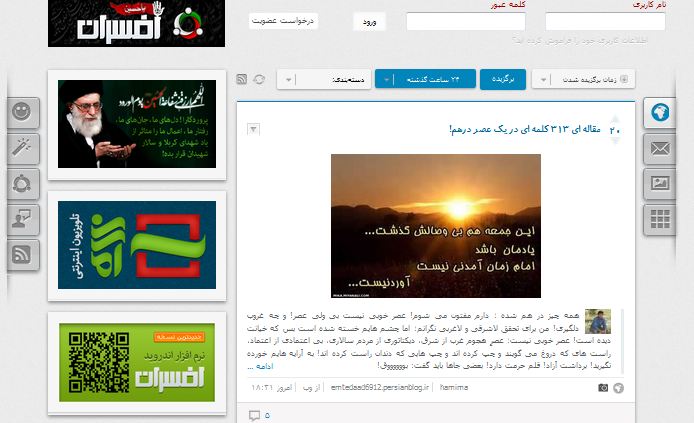Click the smiley face sidebar icon
Image resolution: width=694 pixels, height=423 pixels.
(x=23, y=112)
